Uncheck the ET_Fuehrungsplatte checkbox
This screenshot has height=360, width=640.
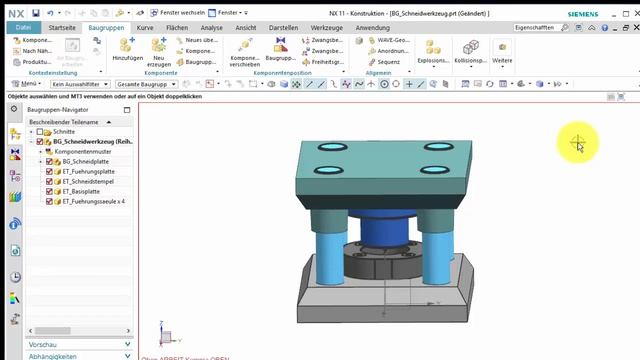(x=49, y=171)
